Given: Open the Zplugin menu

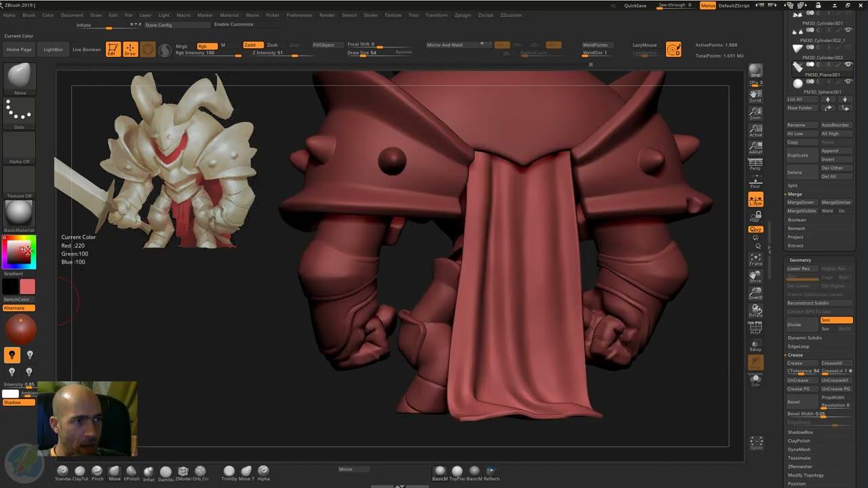Looking at the screenshot, I should (x=462, y=15).
